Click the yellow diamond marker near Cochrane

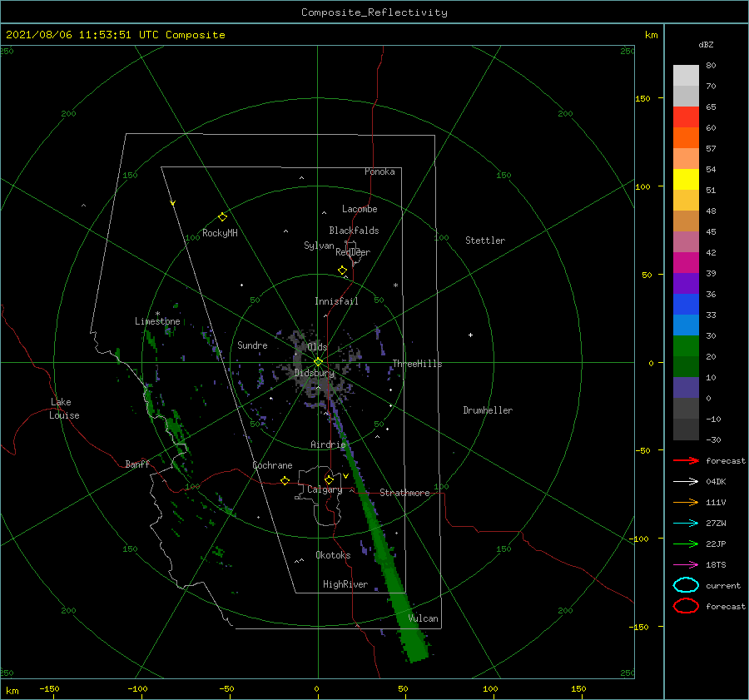click(x=285, y=481)
